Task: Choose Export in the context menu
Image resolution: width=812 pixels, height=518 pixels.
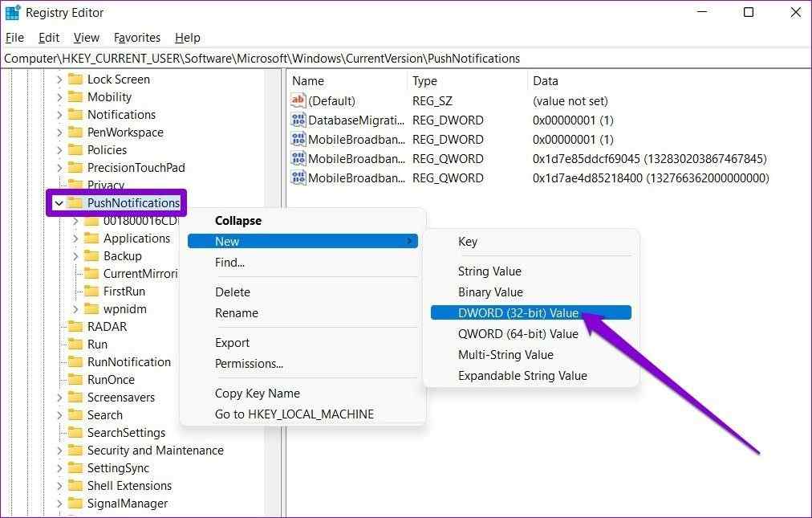Action: (302, 343)
